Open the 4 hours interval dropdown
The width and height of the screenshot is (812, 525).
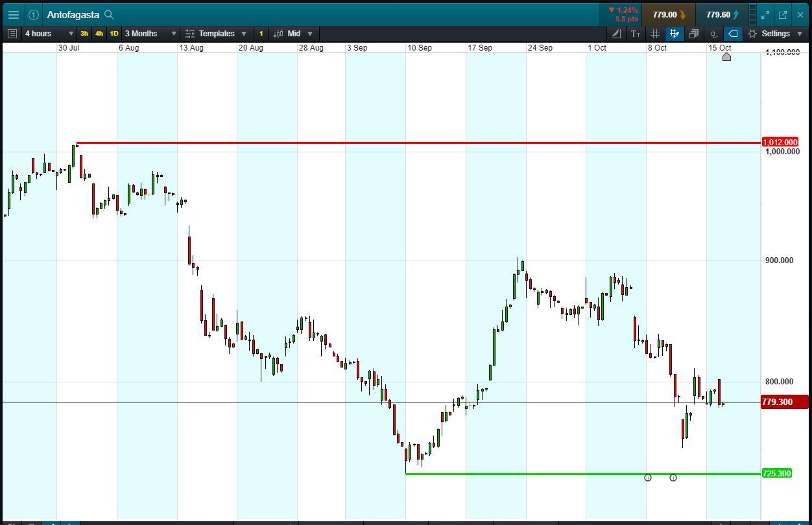pos(49,34)
